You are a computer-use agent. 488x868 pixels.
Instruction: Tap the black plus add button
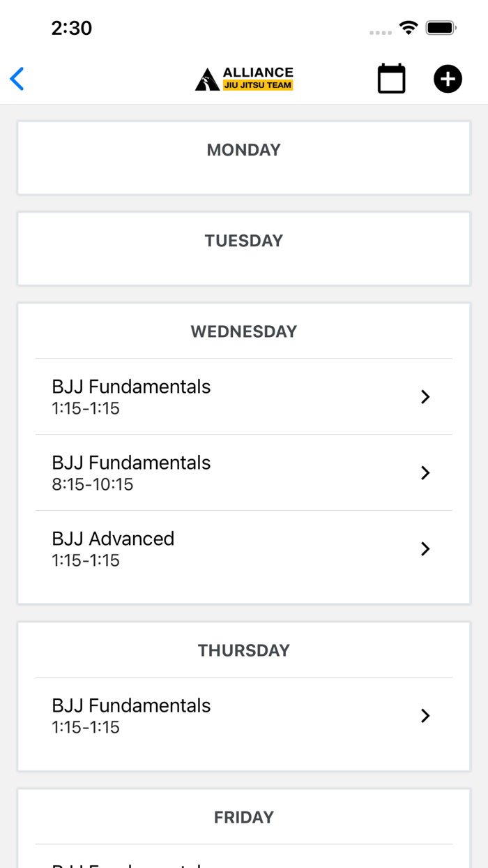pyautogui.click(x=448, y=79)
